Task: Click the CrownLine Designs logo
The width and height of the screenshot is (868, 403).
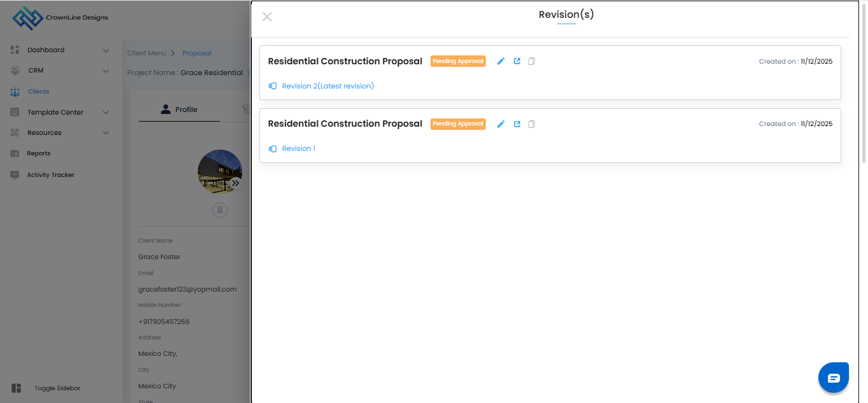Action: pyautogui.click(x=60, y=18)
